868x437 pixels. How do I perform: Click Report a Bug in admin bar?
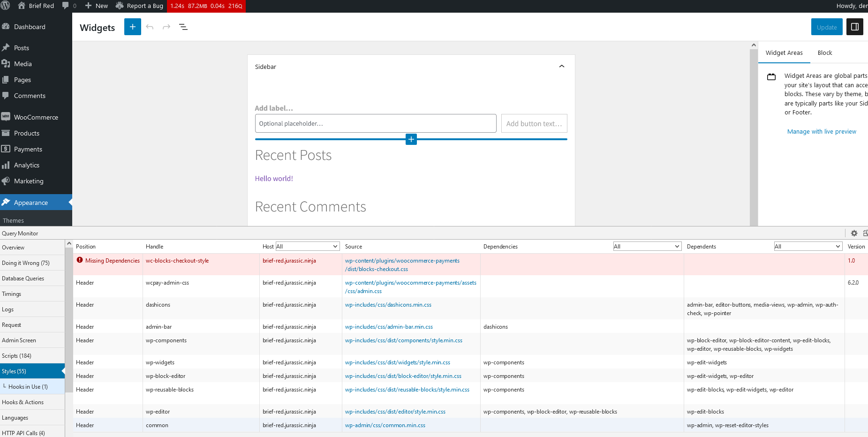[x=139, y=6]
